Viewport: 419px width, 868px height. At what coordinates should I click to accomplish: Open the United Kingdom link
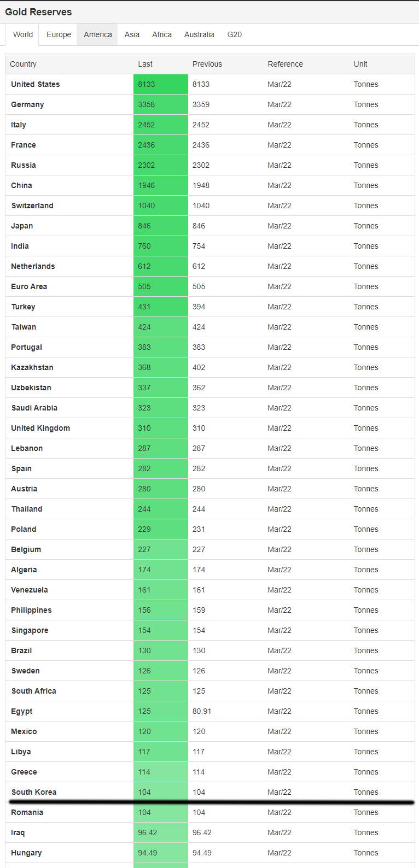[x=40, y=428]
